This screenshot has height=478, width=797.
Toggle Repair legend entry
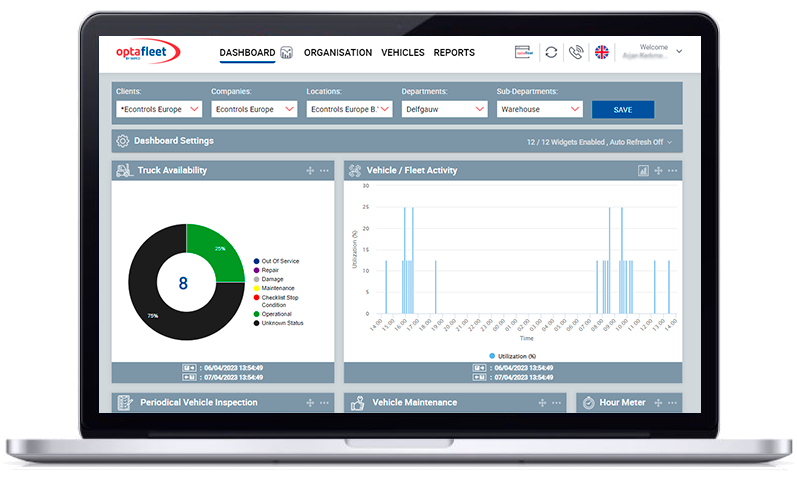click(266, 270)
